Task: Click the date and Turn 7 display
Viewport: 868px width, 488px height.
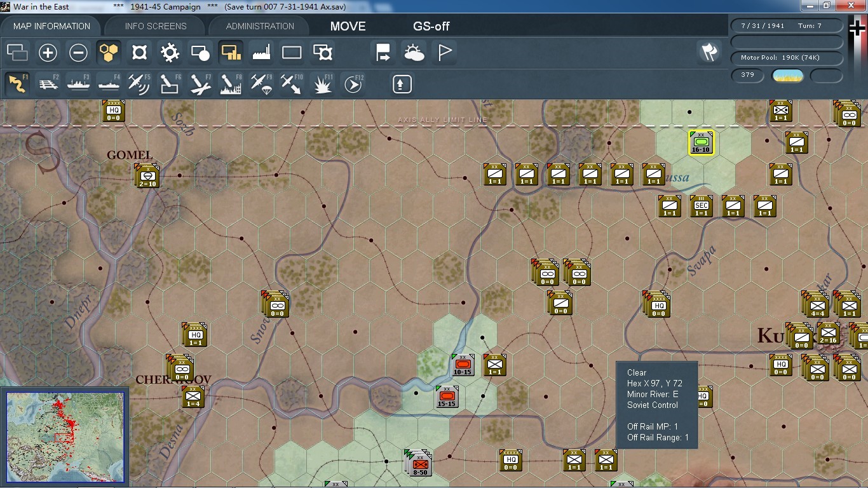Action: pyautogui.click(x=787, y=26)
